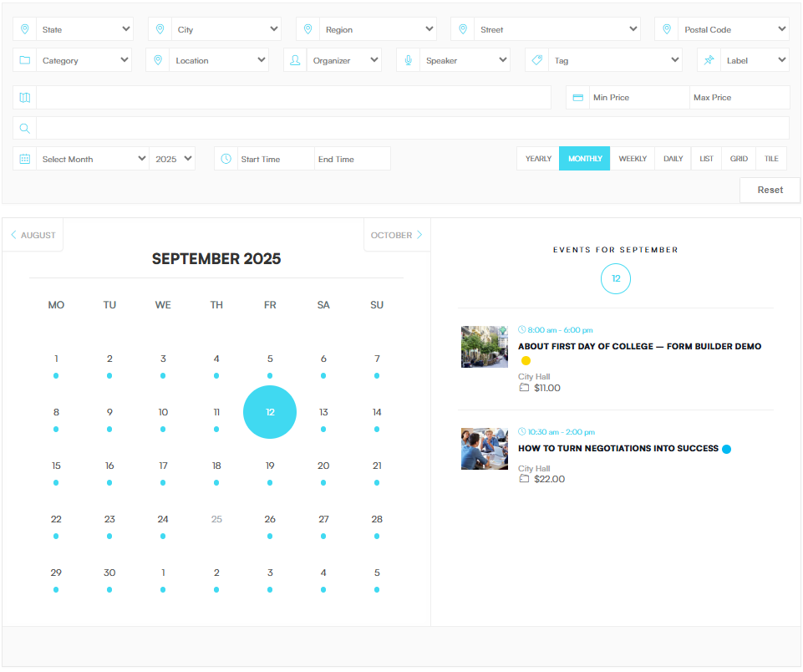This screenshot has height=672, width=803.
Task: Click the folder icon beside Category
Action: click(x=25, y=60)
